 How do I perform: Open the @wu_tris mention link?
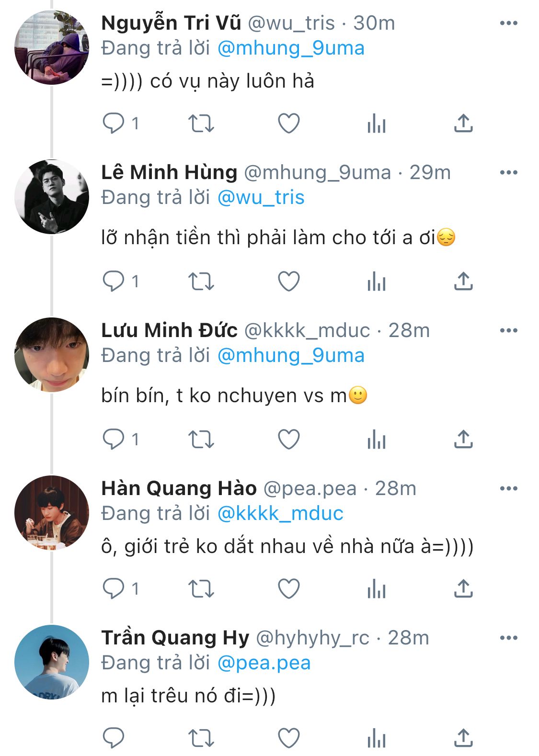click(x=261, y=198)
